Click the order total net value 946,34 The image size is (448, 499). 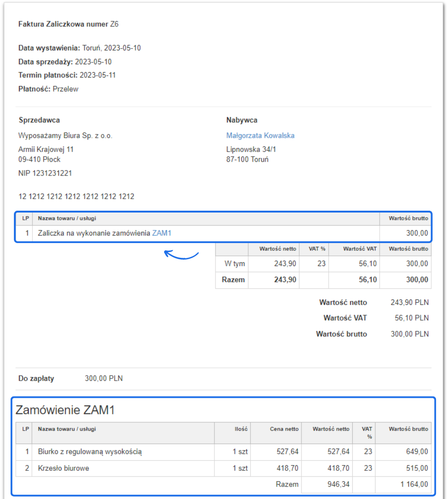338,485
